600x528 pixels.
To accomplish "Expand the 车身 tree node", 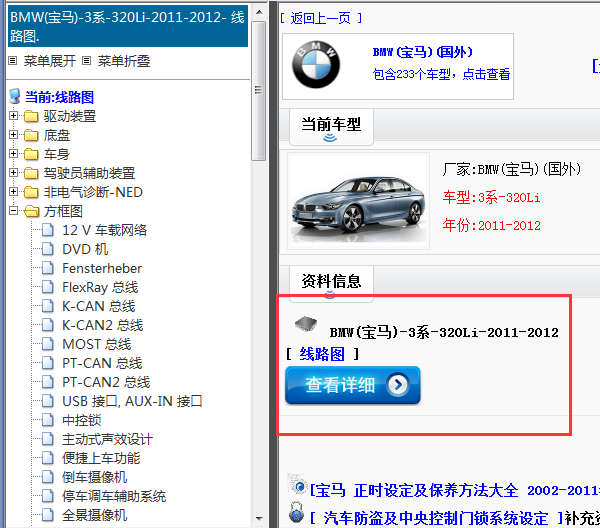I will coord(13,153).
